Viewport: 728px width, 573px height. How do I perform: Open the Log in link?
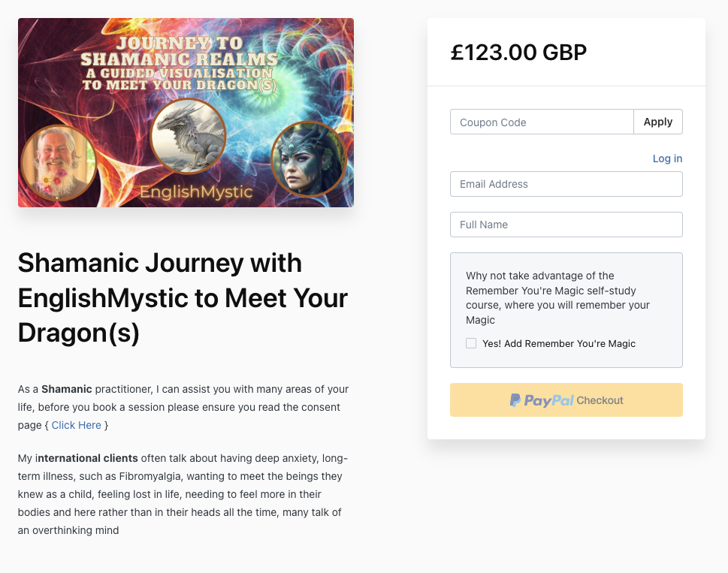pyautogui.click(x=667, y=158)
